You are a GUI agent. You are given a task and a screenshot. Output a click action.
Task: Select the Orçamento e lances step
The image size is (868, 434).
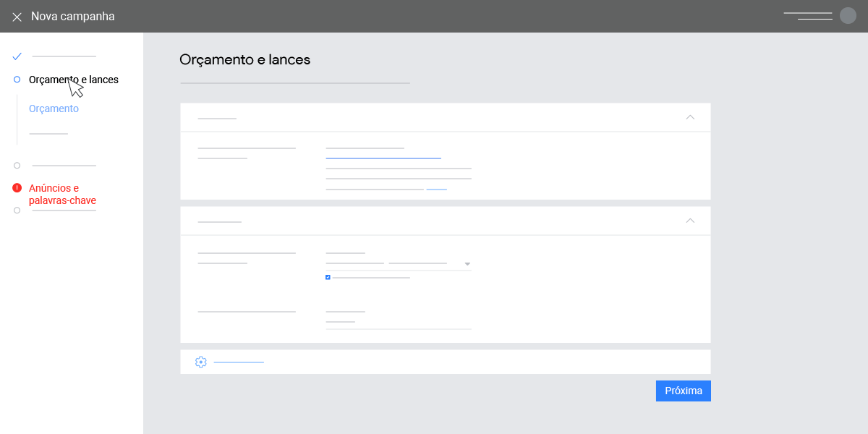pos(74,80)
